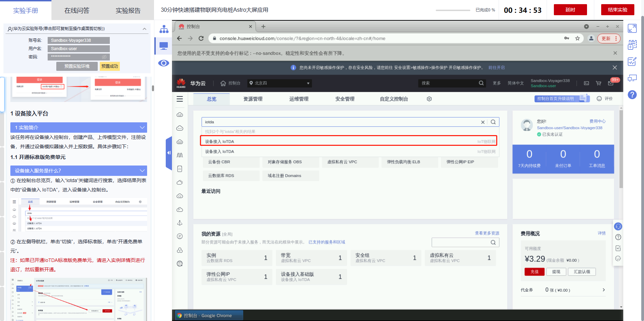
Task: Open a new Chrome tab
Action: point(263,27)
